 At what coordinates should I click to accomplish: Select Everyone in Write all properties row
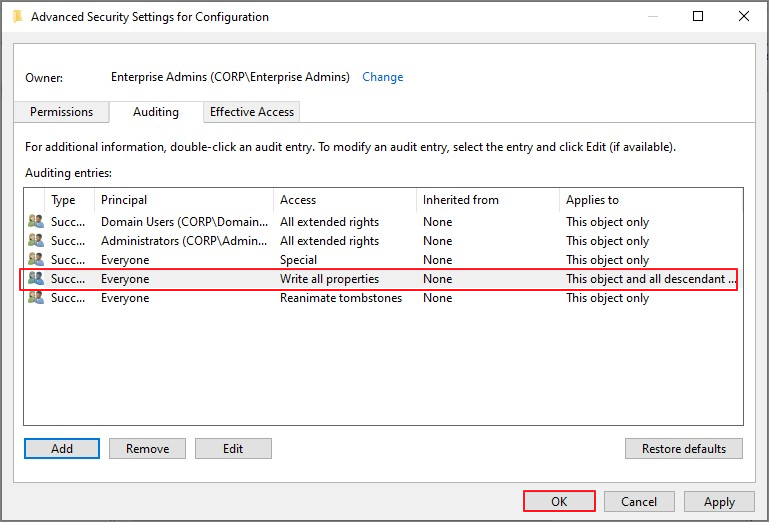tap(125, 279)
